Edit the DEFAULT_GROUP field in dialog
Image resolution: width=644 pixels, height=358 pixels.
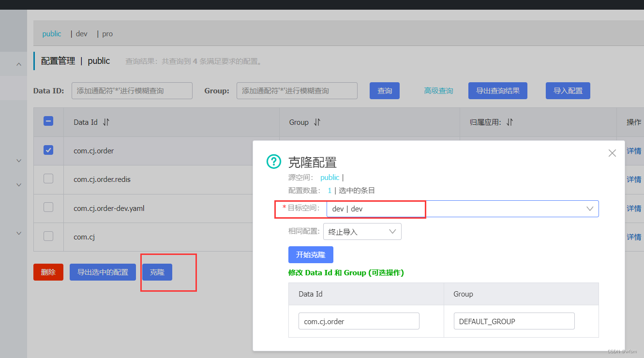tap(514, 321)
